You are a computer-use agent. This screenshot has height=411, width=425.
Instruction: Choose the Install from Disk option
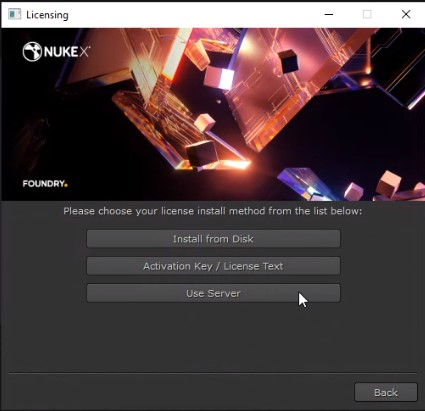coord(213,239)
